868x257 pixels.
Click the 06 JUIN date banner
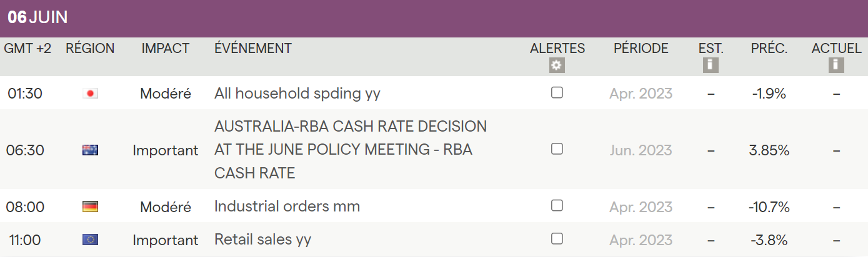click(37, 17)
